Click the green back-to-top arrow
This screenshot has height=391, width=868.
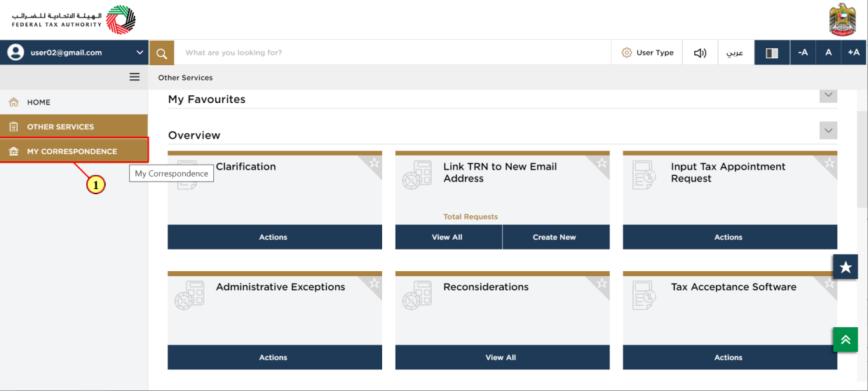846,339
